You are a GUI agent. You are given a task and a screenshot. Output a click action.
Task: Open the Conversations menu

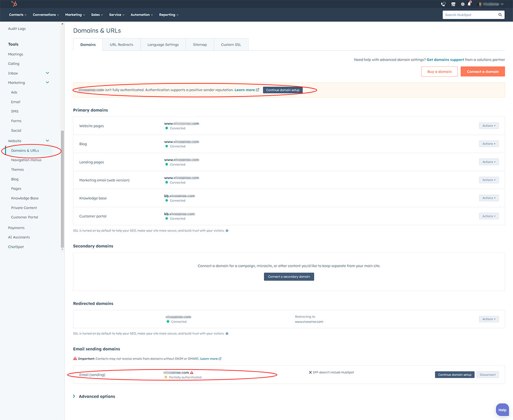(46, 15)
